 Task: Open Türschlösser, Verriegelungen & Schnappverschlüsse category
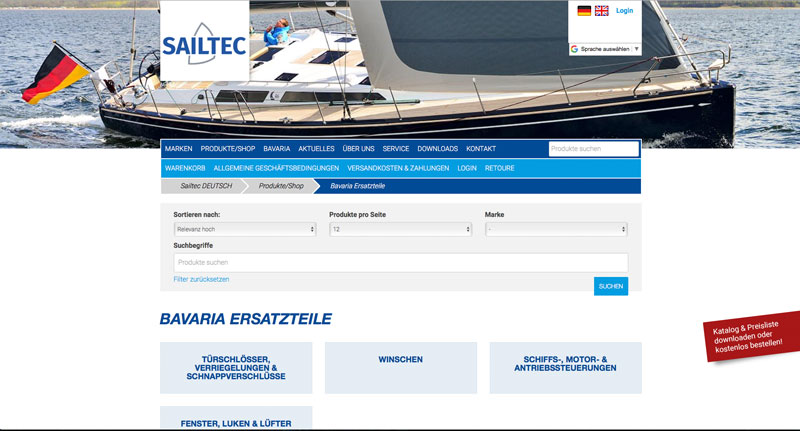tap(236, 368)
